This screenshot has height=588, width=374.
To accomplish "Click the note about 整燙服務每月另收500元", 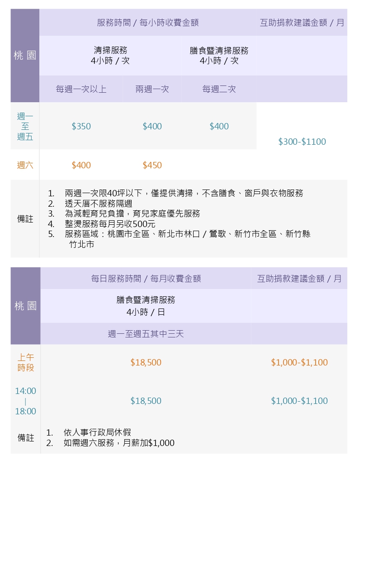I will click(x=102, y=224).
